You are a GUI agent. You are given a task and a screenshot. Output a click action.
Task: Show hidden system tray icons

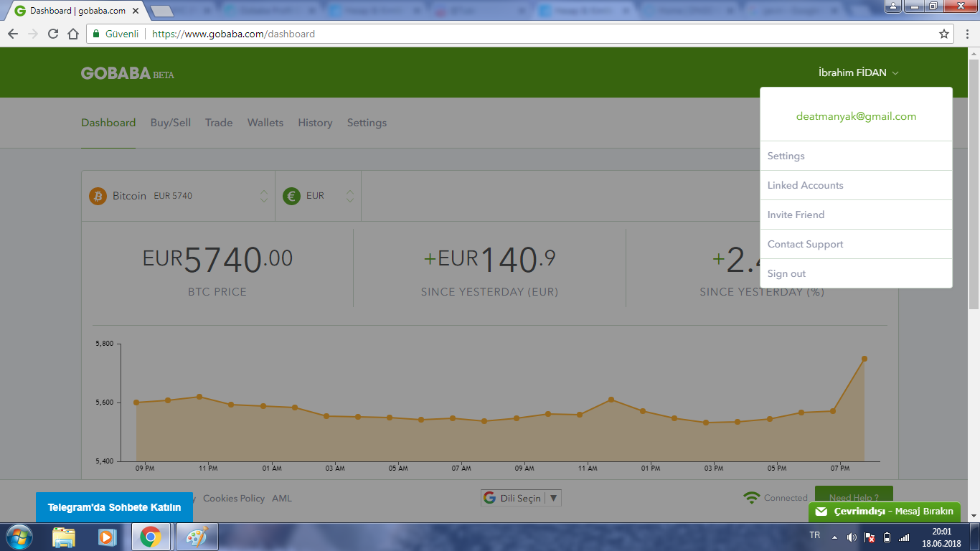click(834, 537)
